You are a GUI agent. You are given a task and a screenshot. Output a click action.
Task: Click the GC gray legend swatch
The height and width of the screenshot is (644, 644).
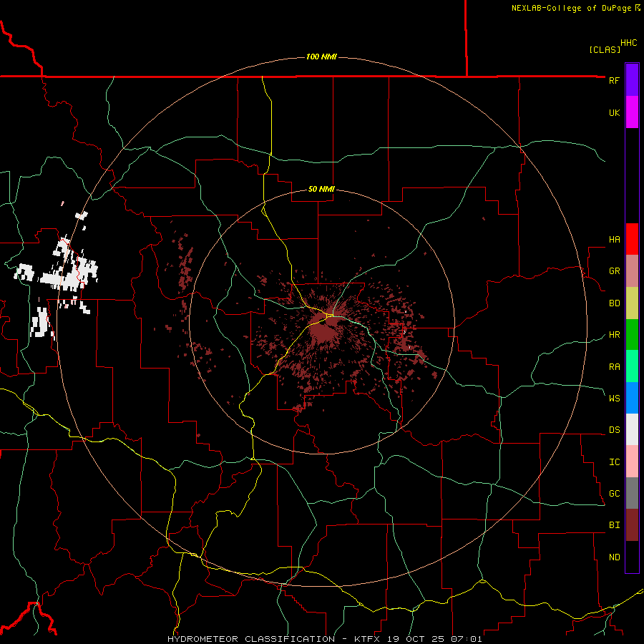tap(632, 493)
